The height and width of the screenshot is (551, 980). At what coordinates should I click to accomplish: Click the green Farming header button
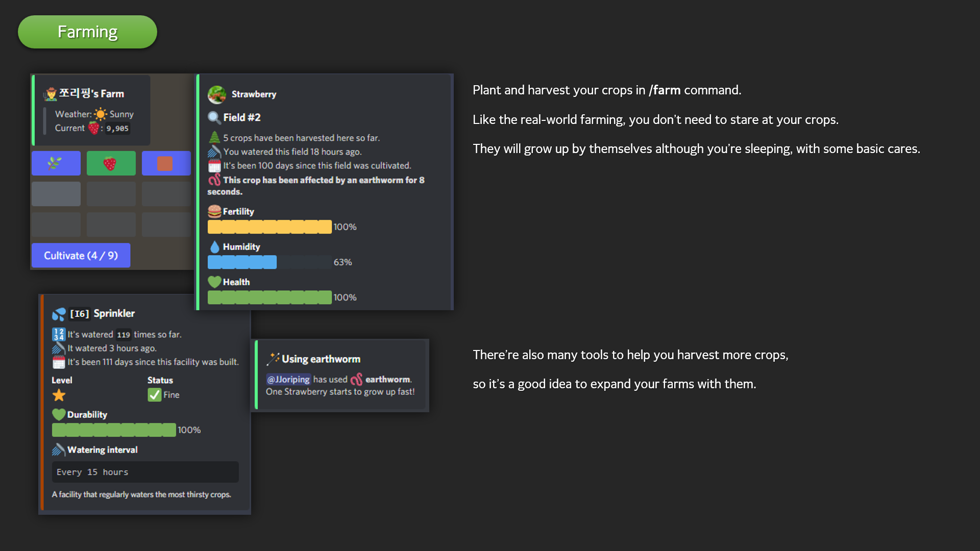tap(87, 32)
